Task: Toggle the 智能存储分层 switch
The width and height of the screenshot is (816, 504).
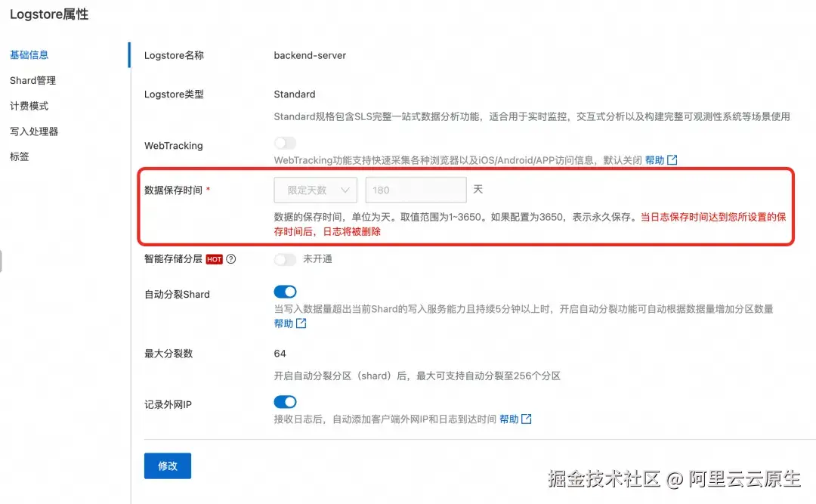Action: click(285, 259)
